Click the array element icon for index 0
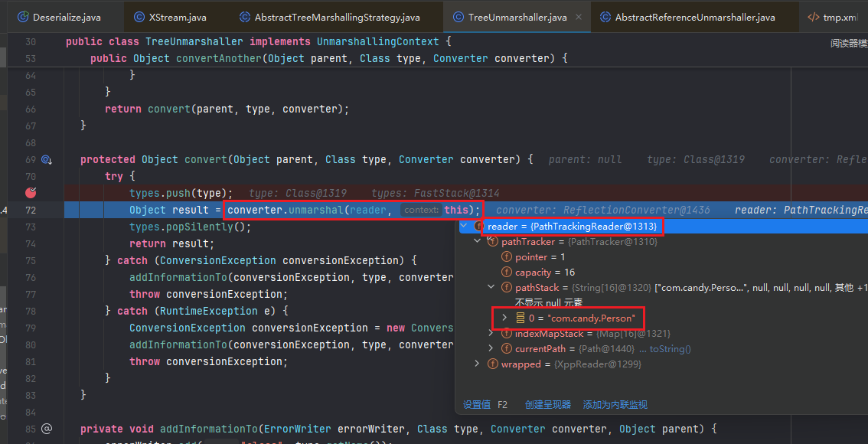This screenshot has width=868, height=444. (520, 318)
